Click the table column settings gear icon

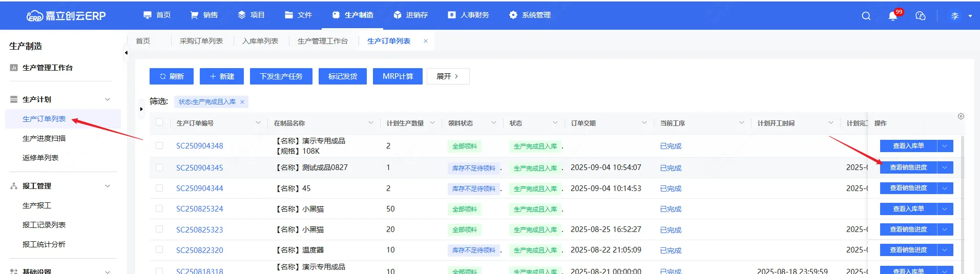(x=961, y=116)
